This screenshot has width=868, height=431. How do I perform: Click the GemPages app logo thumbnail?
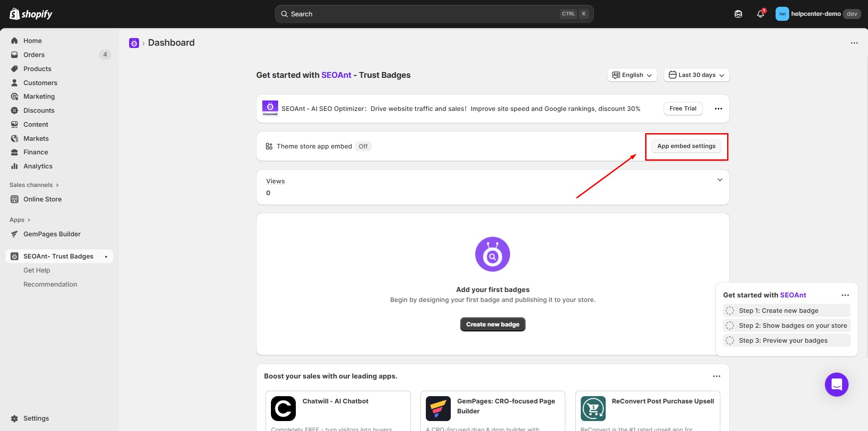(x=438, y=408)
